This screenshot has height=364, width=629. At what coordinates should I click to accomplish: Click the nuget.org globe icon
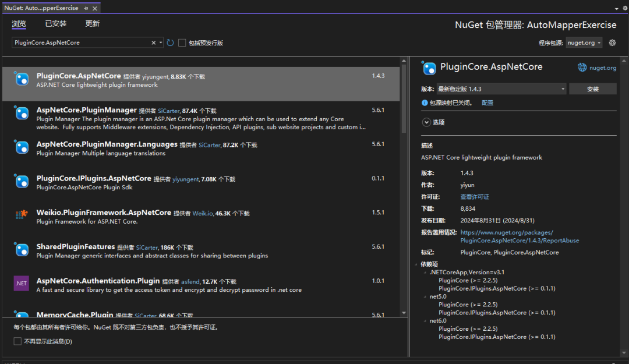coord(582,68)
